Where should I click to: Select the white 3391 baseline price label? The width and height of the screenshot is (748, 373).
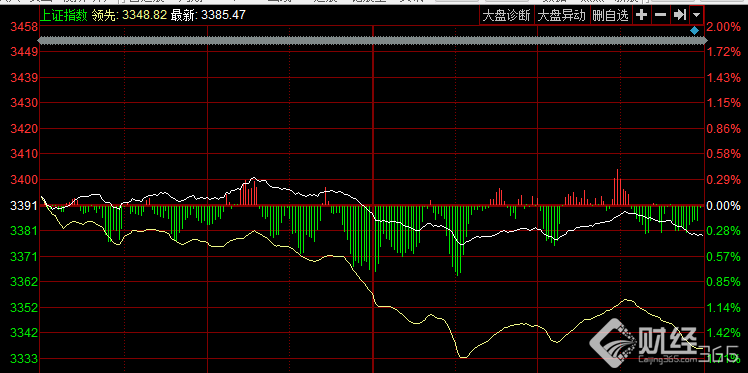click(21, 206)
